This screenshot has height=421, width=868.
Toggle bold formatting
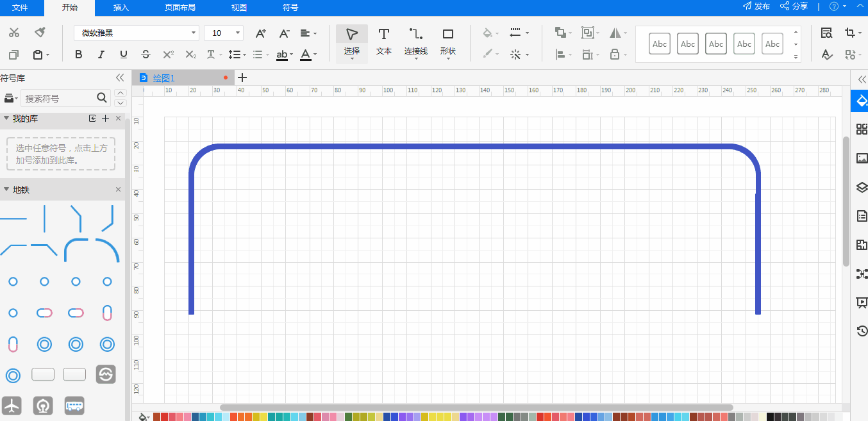point(79,54)
